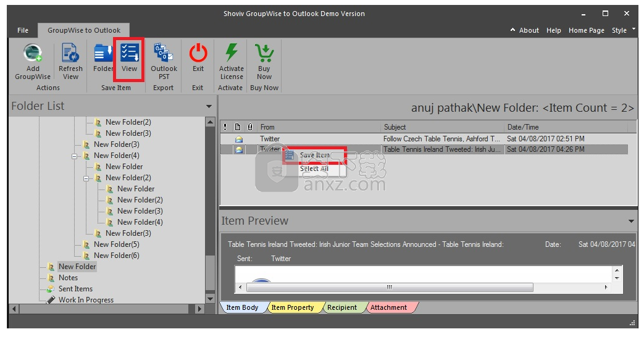Click the Outlook PST export icon
The width and height of the screenshot is (644, 337).
coord(164,53)
